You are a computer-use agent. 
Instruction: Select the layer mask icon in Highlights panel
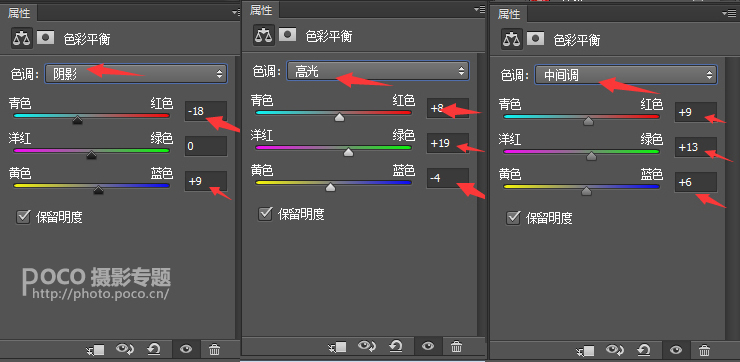(287, 34)
